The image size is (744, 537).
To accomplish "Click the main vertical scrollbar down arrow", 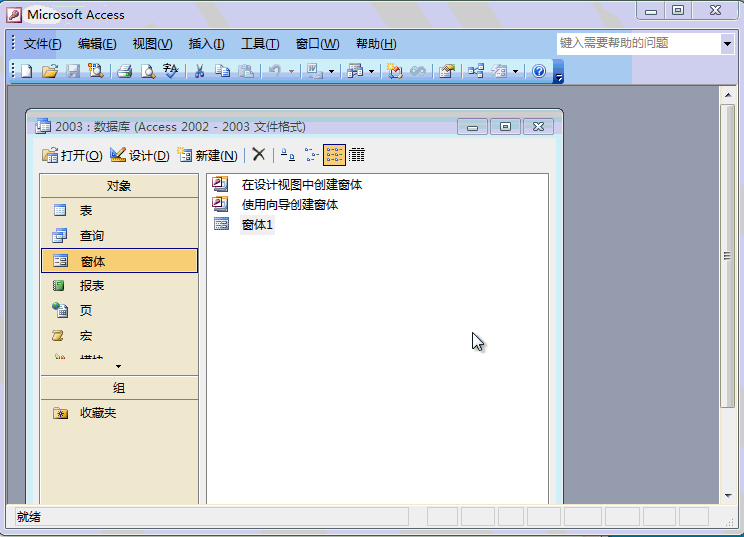I will [727, 496].
